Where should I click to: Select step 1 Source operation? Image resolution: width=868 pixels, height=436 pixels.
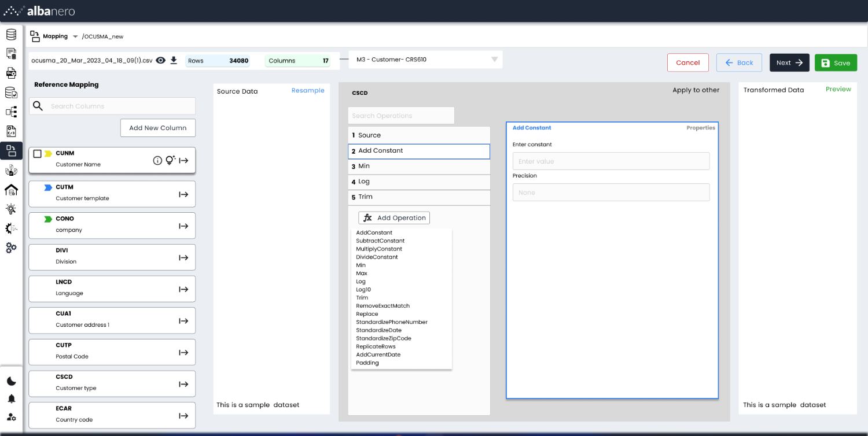(x=419, y=135)
